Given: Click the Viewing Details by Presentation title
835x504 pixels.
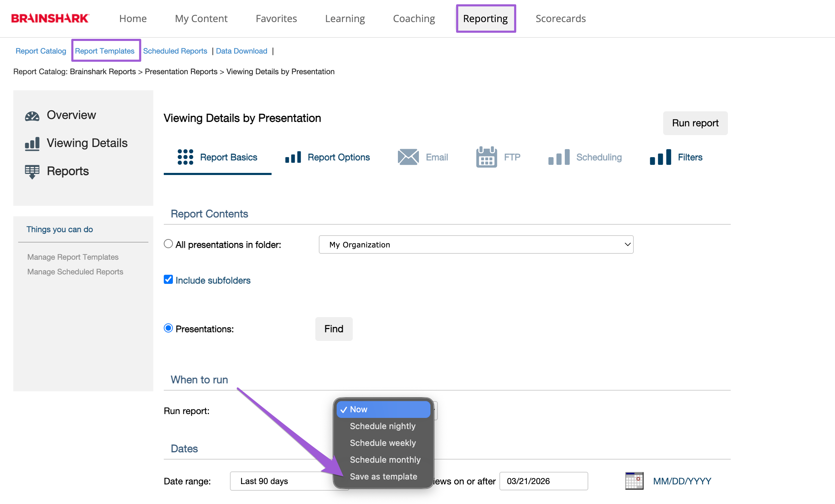Looking at the screenshot, I should click(x=242, y=118).
